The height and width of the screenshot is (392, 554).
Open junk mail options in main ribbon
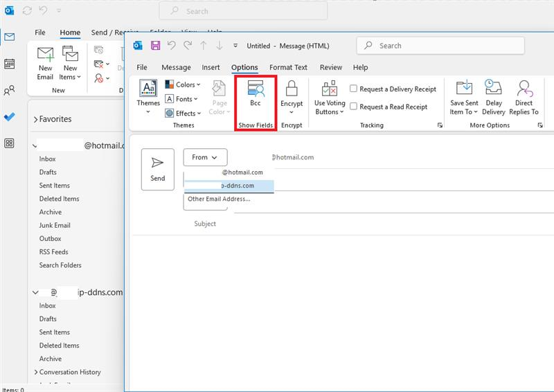(101, 78)
